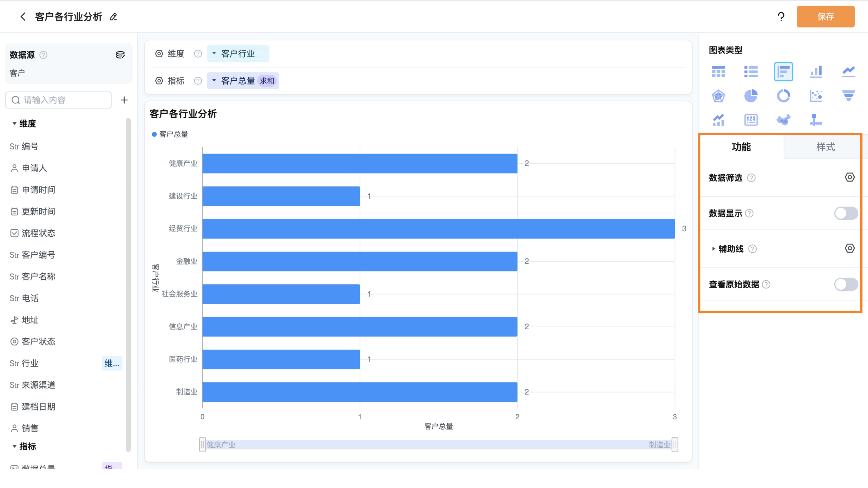This screenshot has width=868, height=488.
Task: Click the 求和 aggregation tag
Action: pos(267,81)
